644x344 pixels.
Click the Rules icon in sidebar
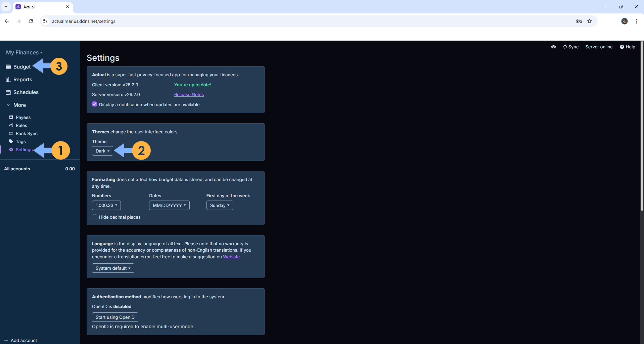coord(11,125)
